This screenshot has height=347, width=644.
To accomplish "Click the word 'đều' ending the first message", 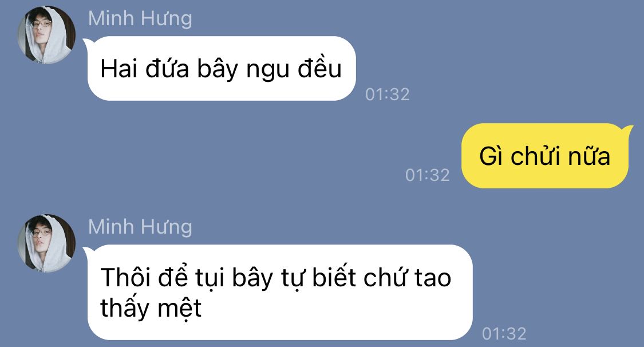I will [319, 68].
